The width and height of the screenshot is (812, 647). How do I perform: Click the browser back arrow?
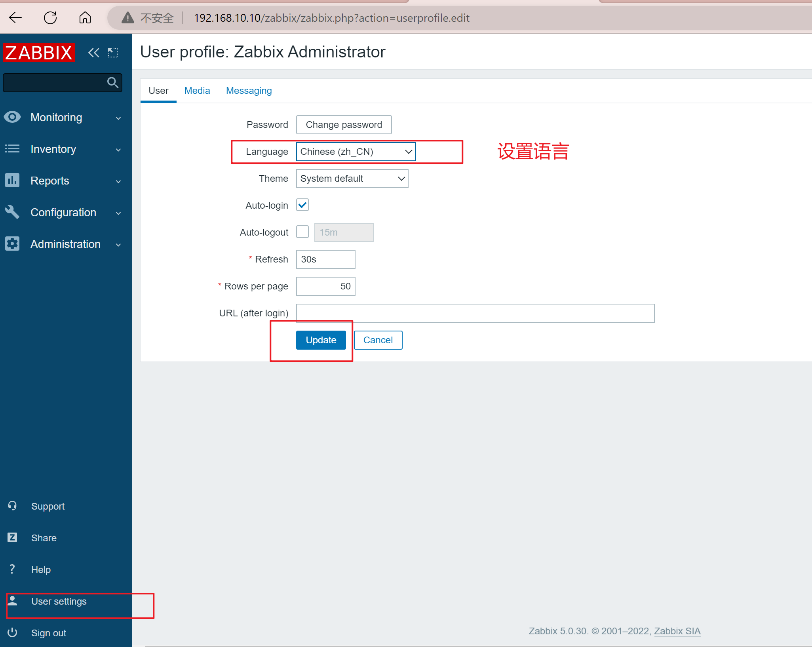click(15, 18)
